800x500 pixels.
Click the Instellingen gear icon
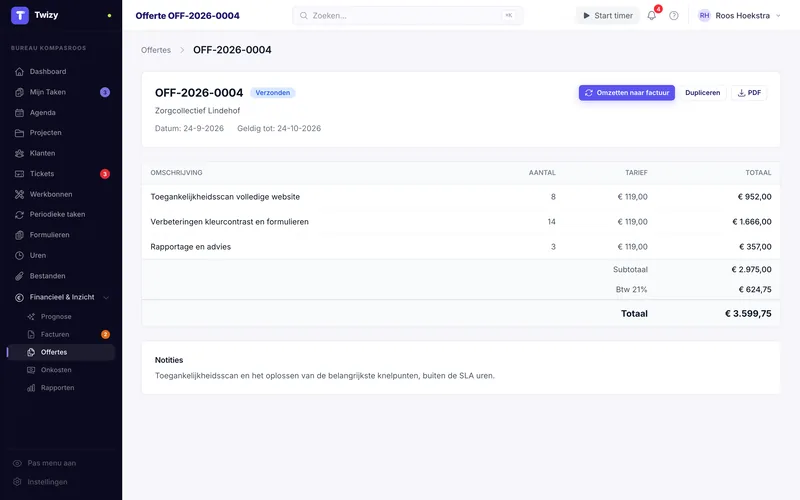tap(17, 482)
